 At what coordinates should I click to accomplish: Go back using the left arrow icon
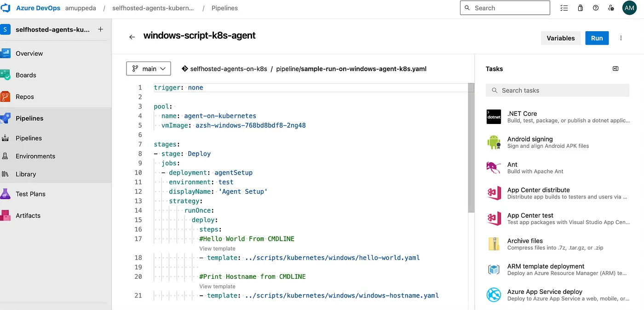(x=132, y=37)
